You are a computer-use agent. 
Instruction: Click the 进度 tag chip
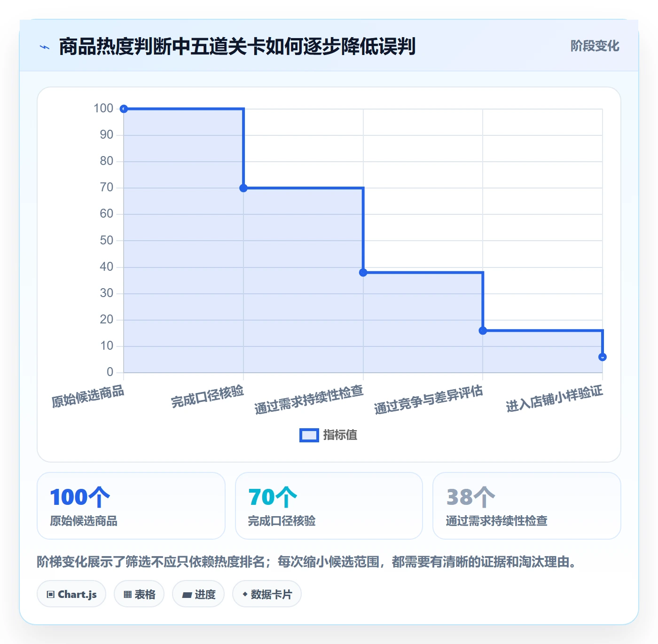(x=198, y=594)
